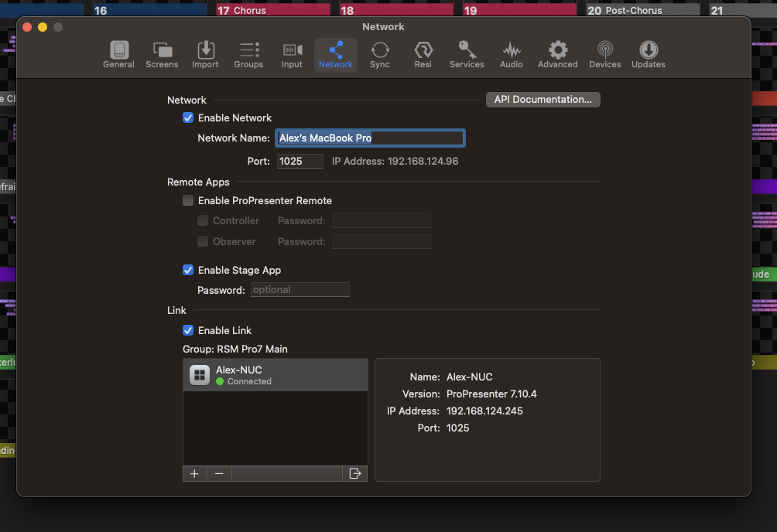Click slide 18 header in background window
Viewport: 777px width, 532px height.
point(396,9)
